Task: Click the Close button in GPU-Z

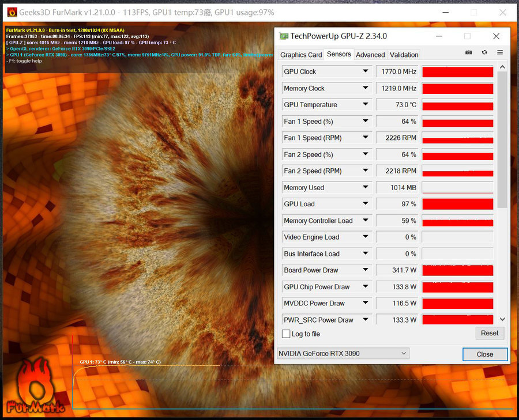Action: [x=484, y=354]
